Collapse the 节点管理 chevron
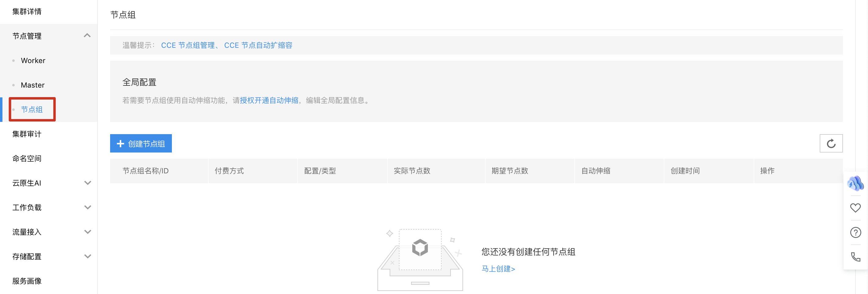Screen dimensions: 868x294 (x=87, y=36)
